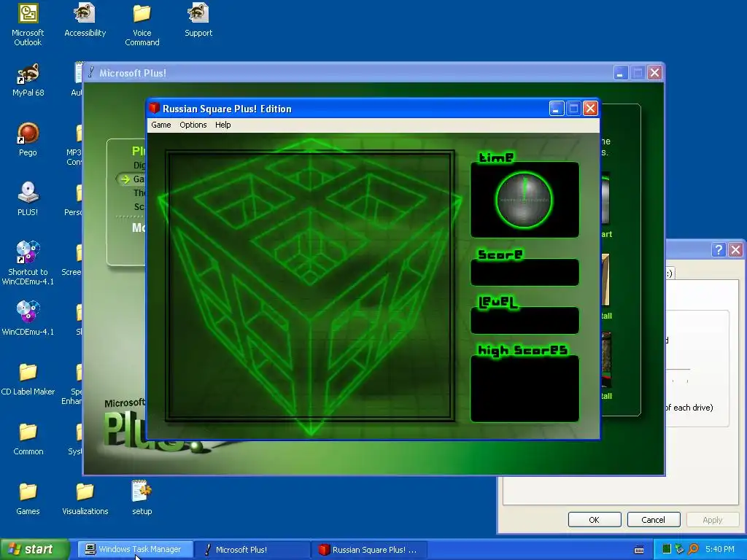Click the Score display box

(525, 273)
